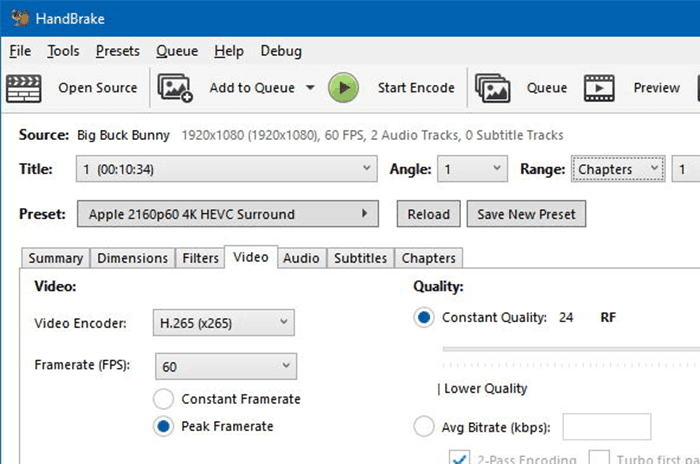Click the Add to Queue picture icon

coord(175,88)
